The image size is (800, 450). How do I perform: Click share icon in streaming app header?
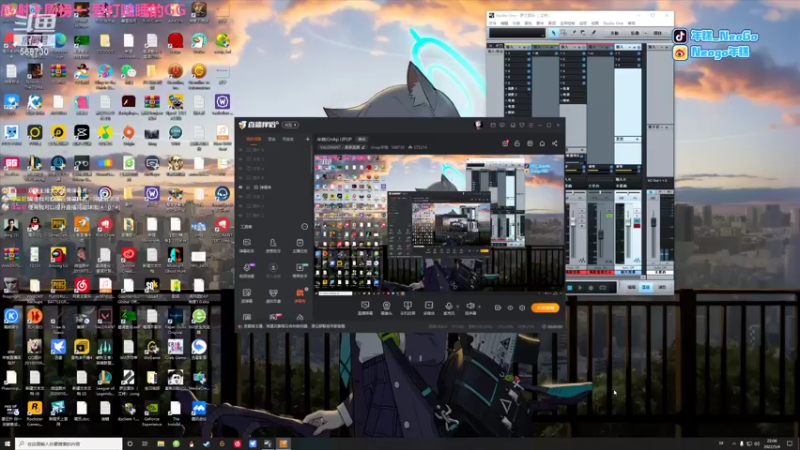(555, 143)
